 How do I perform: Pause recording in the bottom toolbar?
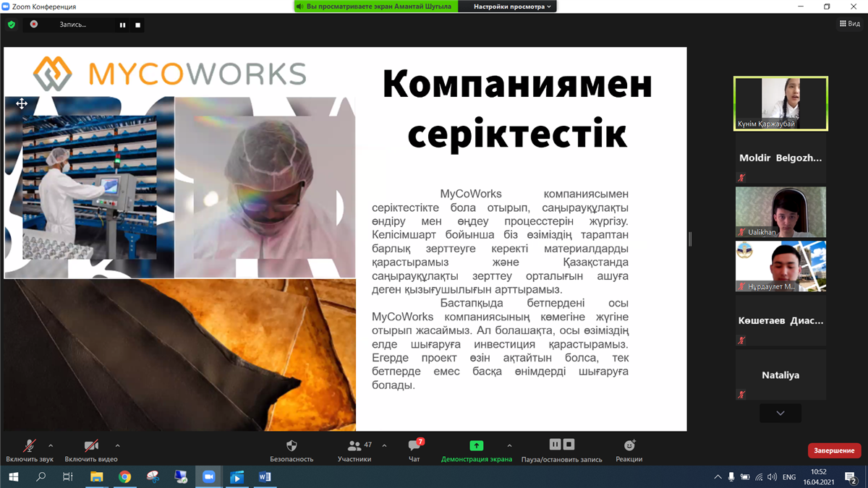pos(555,445)
